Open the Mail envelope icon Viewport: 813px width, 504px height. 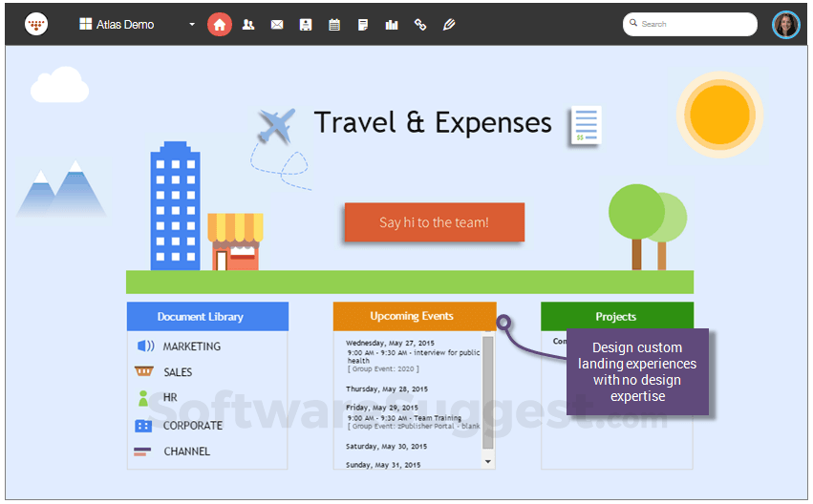(x=277, y=25)
